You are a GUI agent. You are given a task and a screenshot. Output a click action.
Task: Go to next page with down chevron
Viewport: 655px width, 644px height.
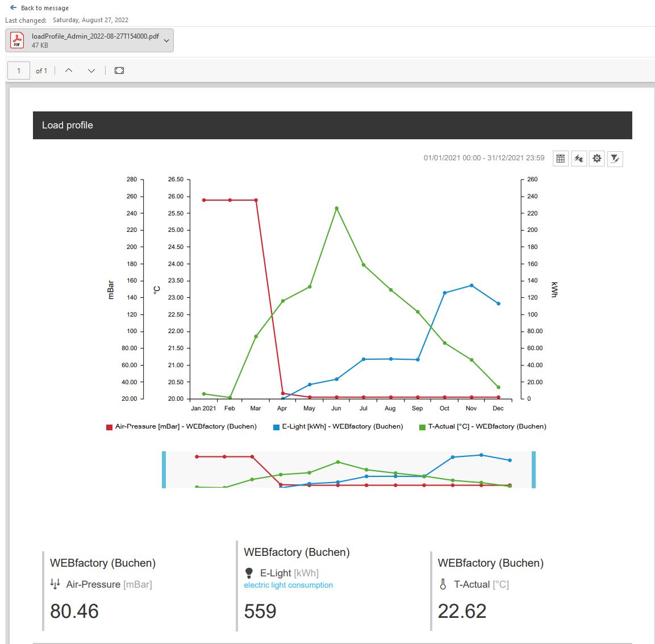(x=91, y=70)
